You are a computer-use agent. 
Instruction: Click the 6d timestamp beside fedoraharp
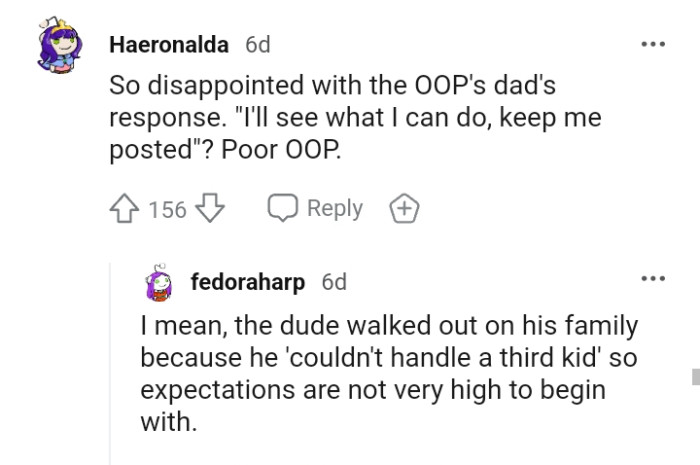334,282
